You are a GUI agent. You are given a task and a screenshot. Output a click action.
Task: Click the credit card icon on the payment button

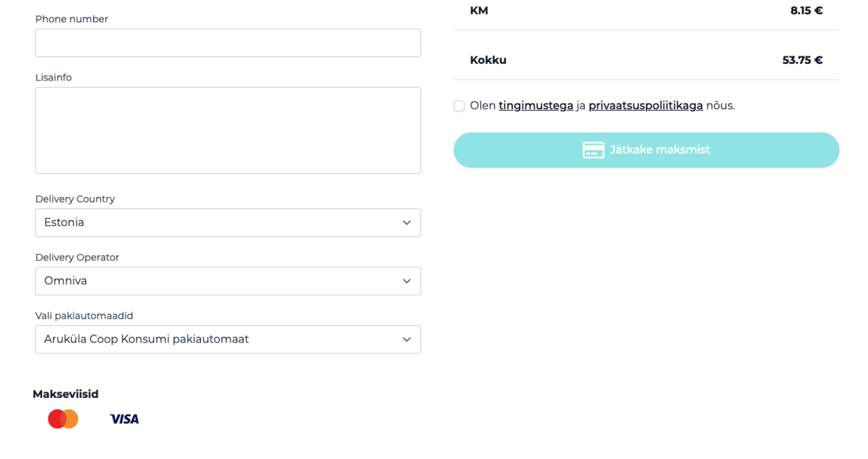tap(593, 150)
